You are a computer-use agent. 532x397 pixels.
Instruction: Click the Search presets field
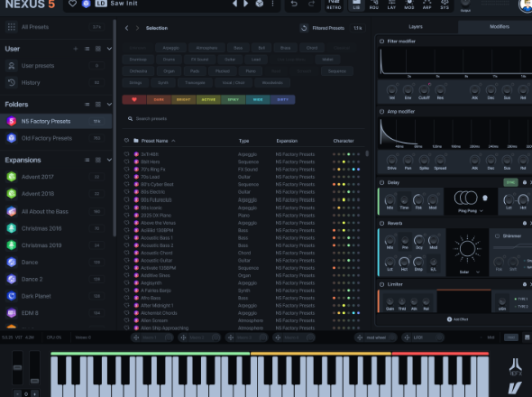(243, 118)
